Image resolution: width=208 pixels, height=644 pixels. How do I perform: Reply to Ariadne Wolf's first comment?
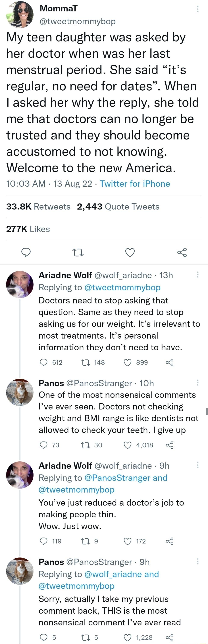[x=45, y=362]
